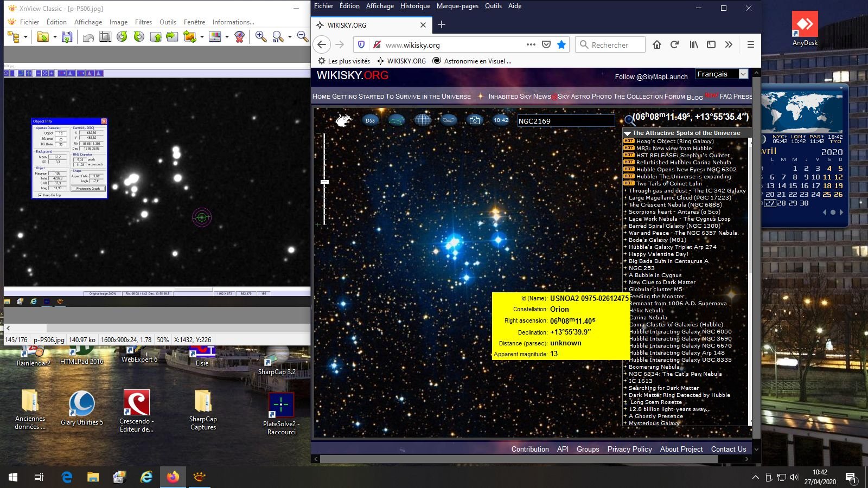Select the WIKISKY.ORG browser tab

(372, 25)
